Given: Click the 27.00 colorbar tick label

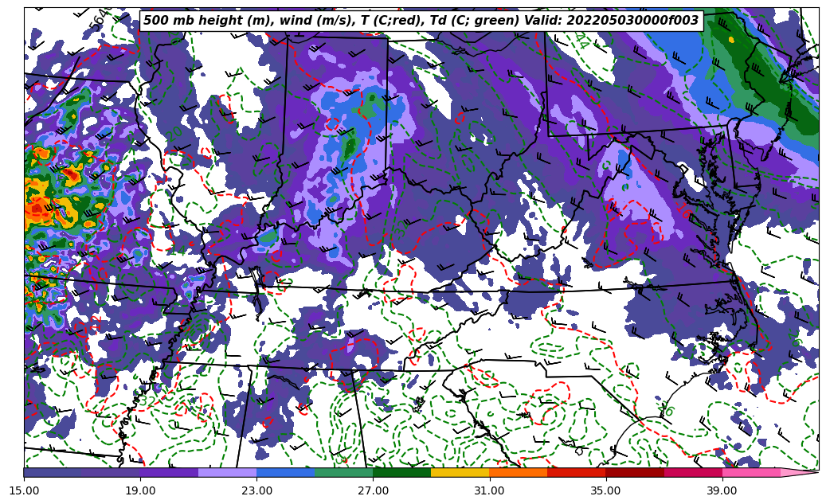Looking at the screenshot, I should tap(373, 490).
